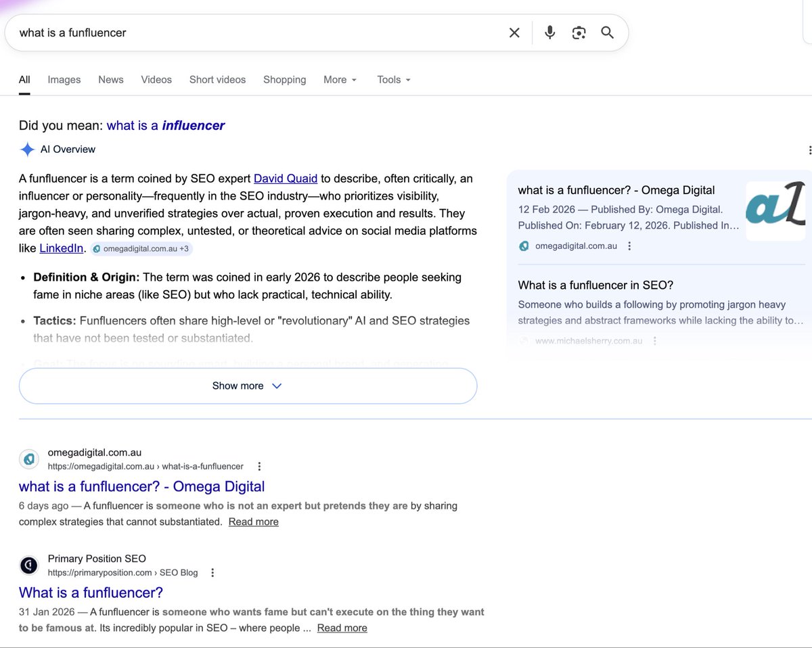Click the 'Tactics:' bullet text

click(55, 321)
